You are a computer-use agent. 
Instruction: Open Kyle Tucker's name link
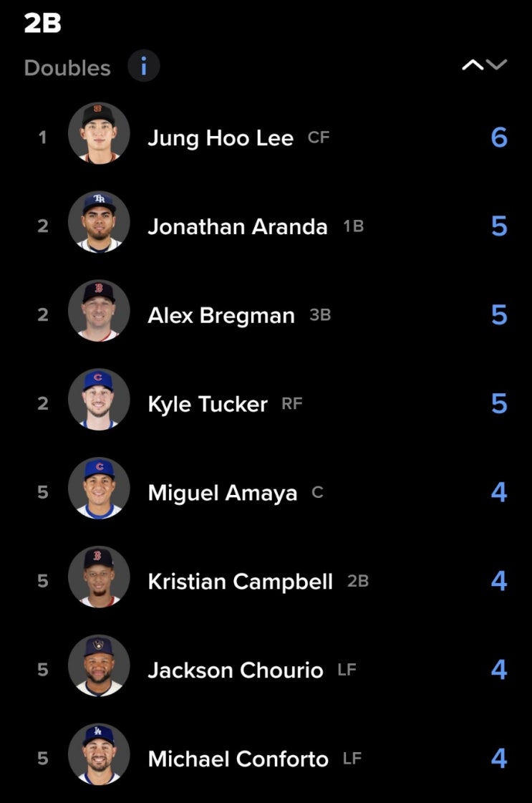[208, 405]
